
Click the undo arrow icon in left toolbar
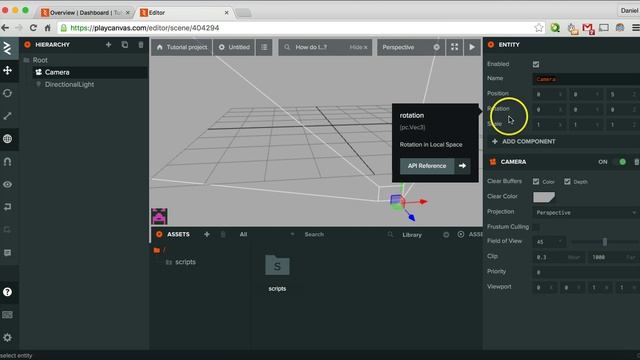7,207
